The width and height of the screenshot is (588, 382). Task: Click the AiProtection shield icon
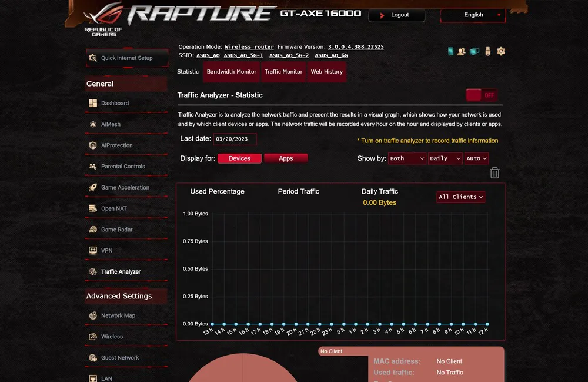[93, 145]
